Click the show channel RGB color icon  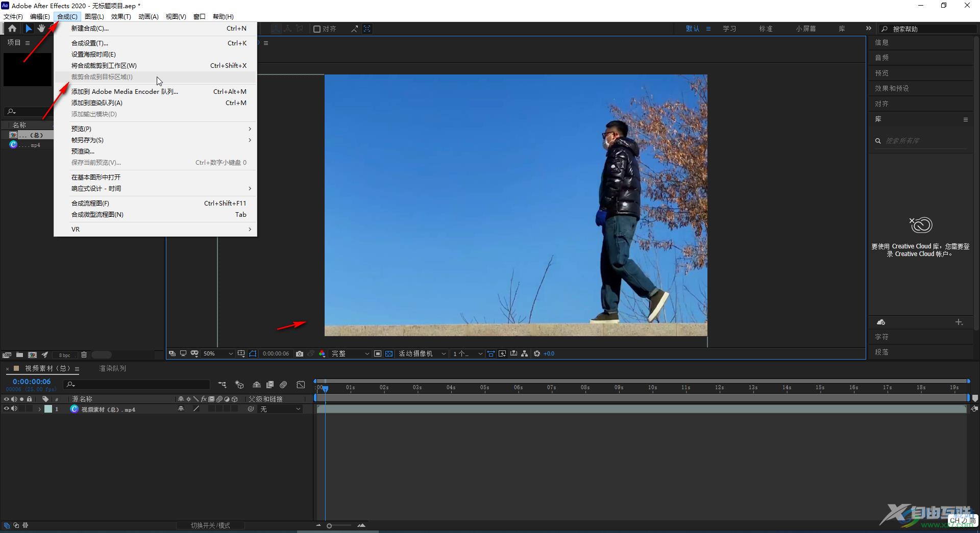pos(322,353)
